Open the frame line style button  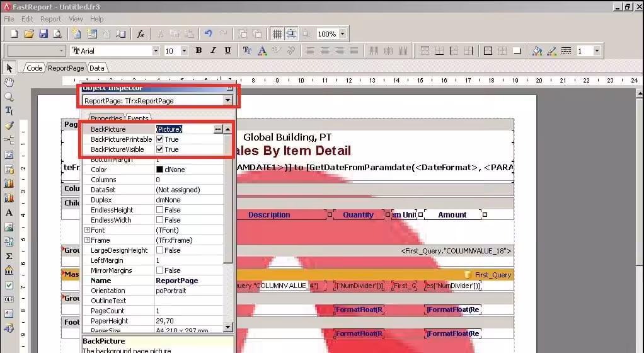click(566, 50)
